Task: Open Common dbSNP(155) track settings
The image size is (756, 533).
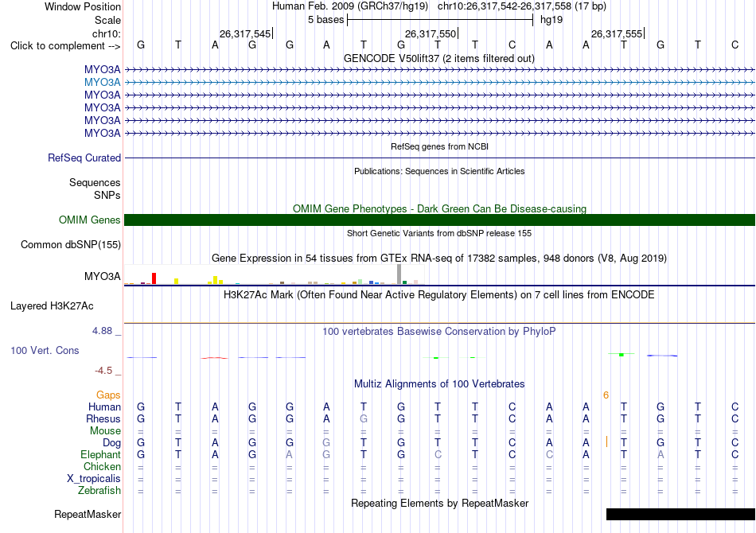Action: 70,245
